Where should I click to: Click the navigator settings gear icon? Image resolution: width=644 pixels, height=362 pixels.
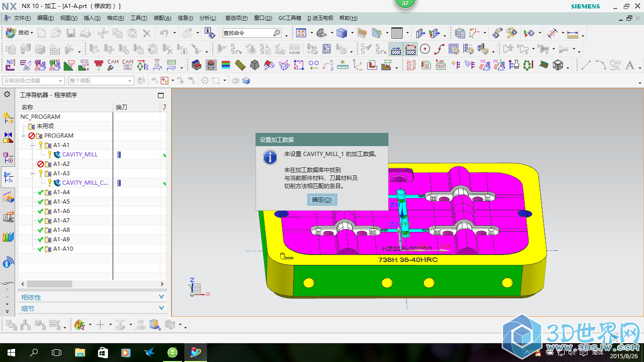[x=7, y=94]
